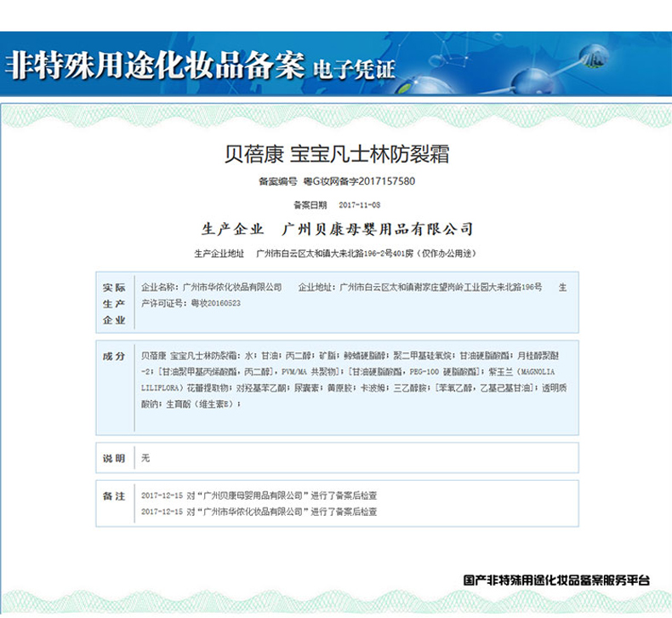The image size is (672, 618).
Task: Select license number "粤妆20160523"
Action: [x=215, y=303]
